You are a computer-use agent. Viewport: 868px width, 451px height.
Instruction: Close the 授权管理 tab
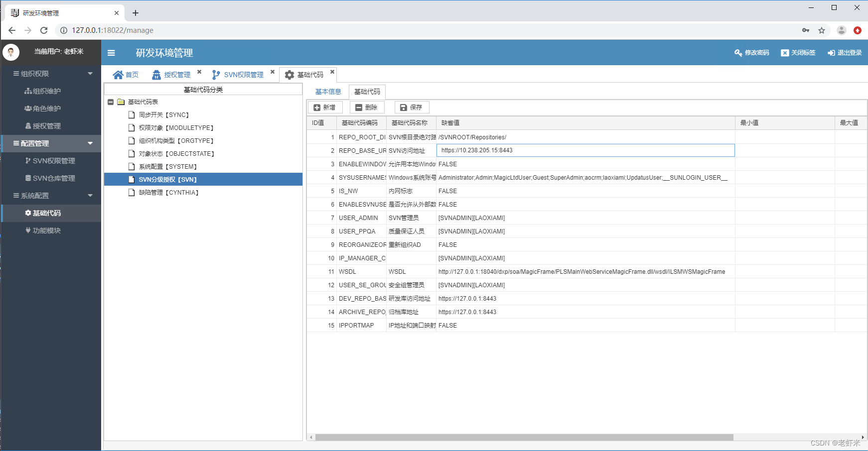(x=199, y=72)
